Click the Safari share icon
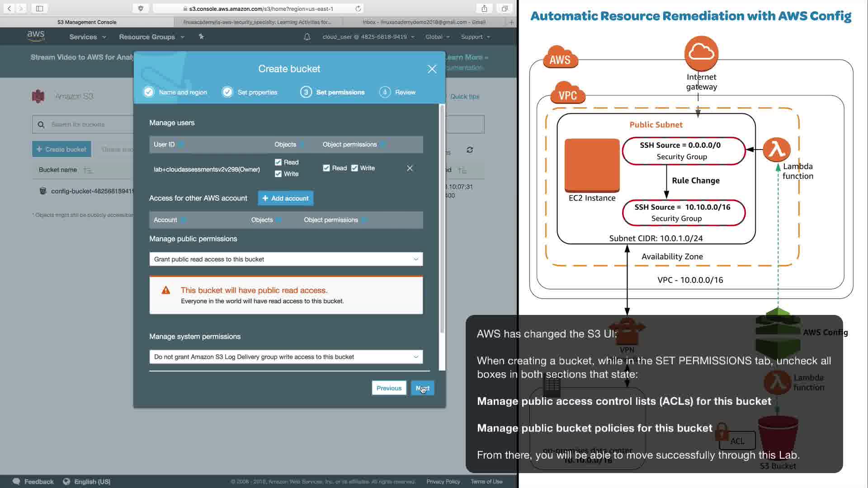Image resolution: width=868 pixels, height=488 pixels. pyautogui.click(x=484, y=9)
